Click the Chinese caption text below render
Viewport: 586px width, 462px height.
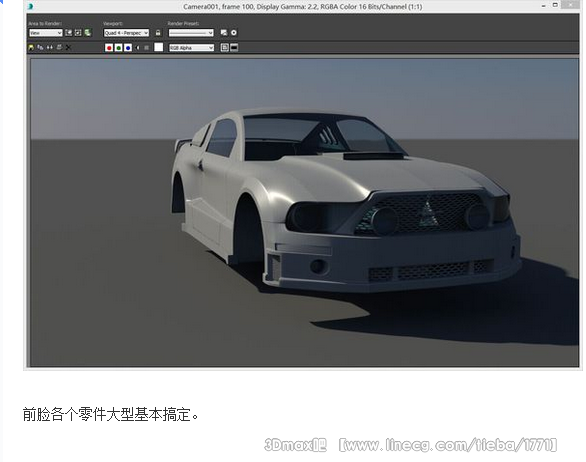[x=111, y=415]
